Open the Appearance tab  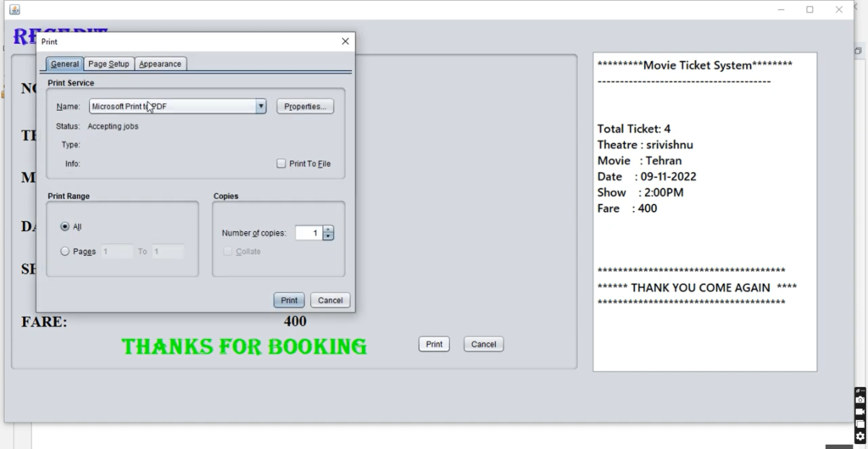(160, 64)
